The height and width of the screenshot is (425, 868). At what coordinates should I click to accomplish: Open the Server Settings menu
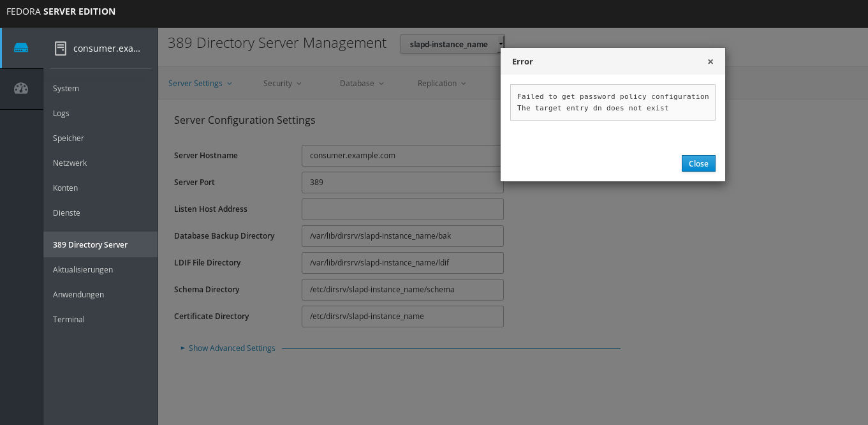tap(200, 83)
